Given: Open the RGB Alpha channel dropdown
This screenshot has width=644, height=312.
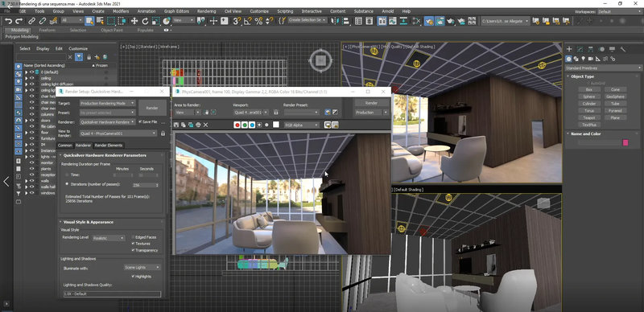Looking at the screenshot, I should click(x=301, y=125).
